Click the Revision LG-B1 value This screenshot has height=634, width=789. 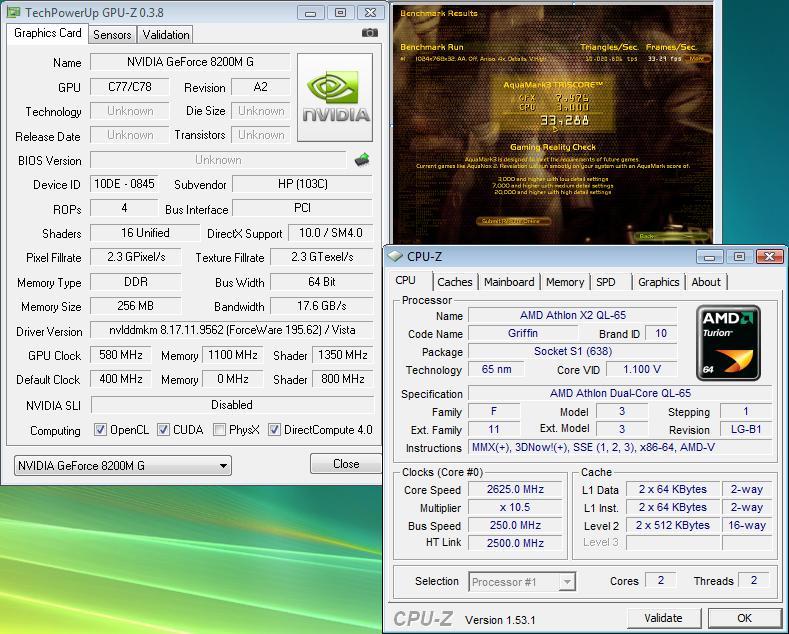click(746, 429)
